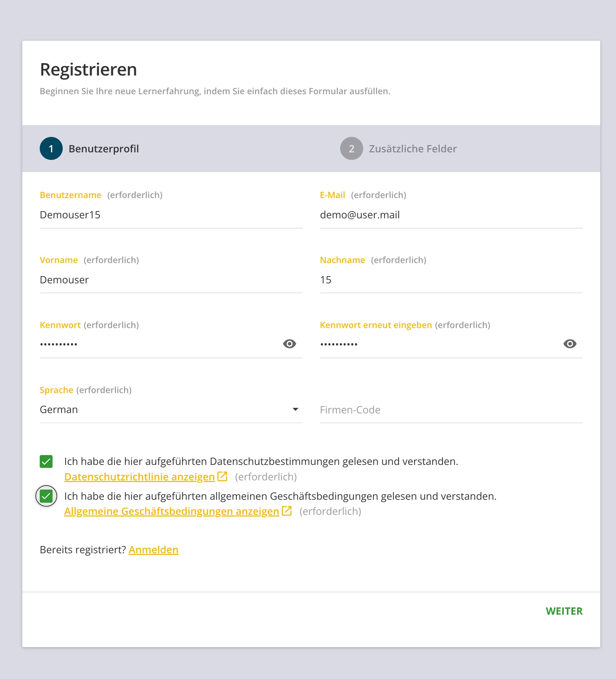Viewport: 616px width, 679px height.
Task: Show password in Kennwort field
Action: 289,344
